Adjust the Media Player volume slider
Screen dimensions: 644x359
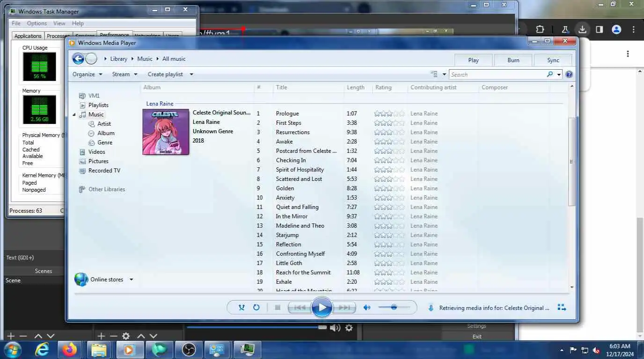(x=394, y=307)
